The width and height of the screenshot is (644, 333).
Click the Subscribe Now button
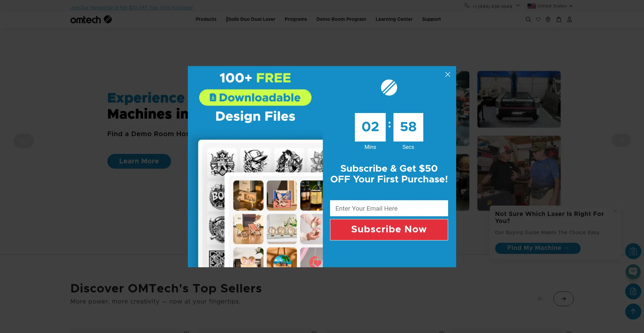coord(389,230)
